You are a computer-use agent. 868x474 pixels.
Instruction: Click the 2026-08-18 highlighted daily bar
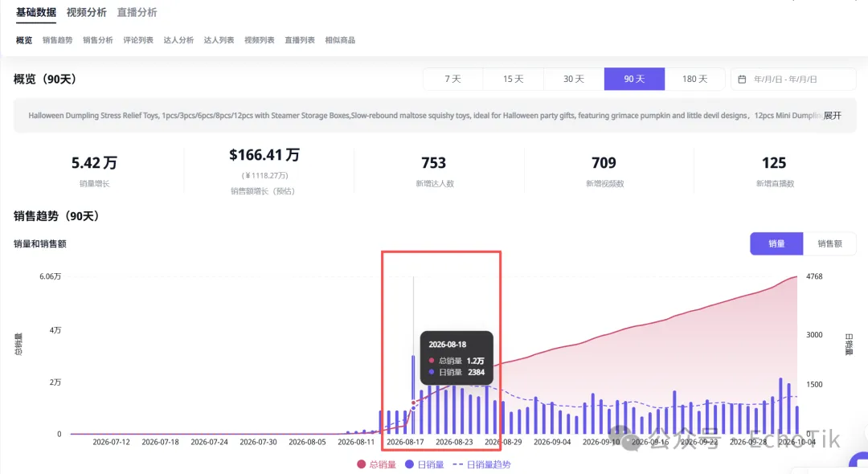coord(413,395)
